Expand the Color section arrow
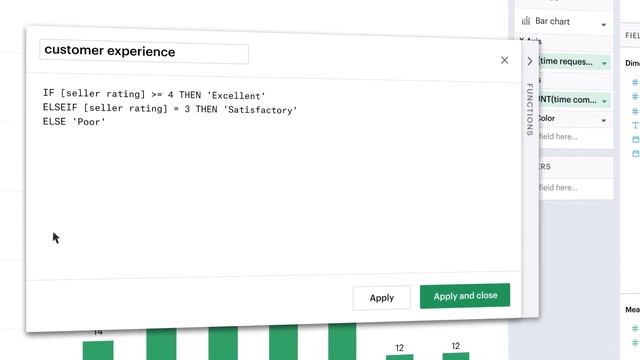Image resolution: width=640 pixels, height=360 pixels. point(604,120)
